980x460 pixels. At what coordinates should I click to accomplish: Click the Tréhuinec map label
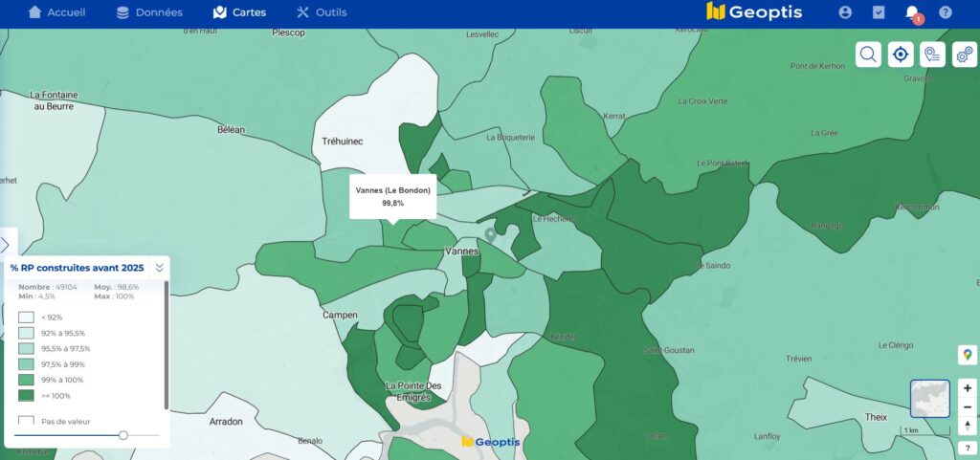tap(342, 141)
